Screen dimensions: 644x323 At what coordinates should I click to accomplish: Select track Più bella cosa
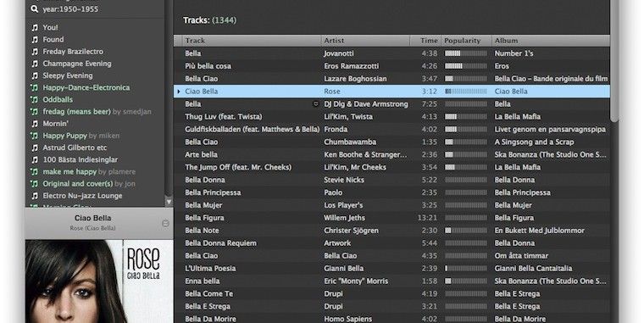[x=208, y=66]
